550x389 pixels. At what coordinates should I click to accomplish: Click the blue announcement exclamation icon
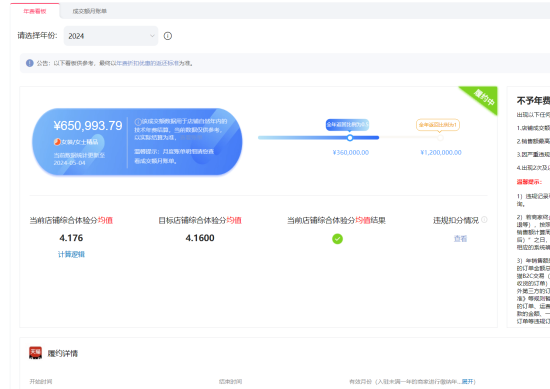pos(30,63)
